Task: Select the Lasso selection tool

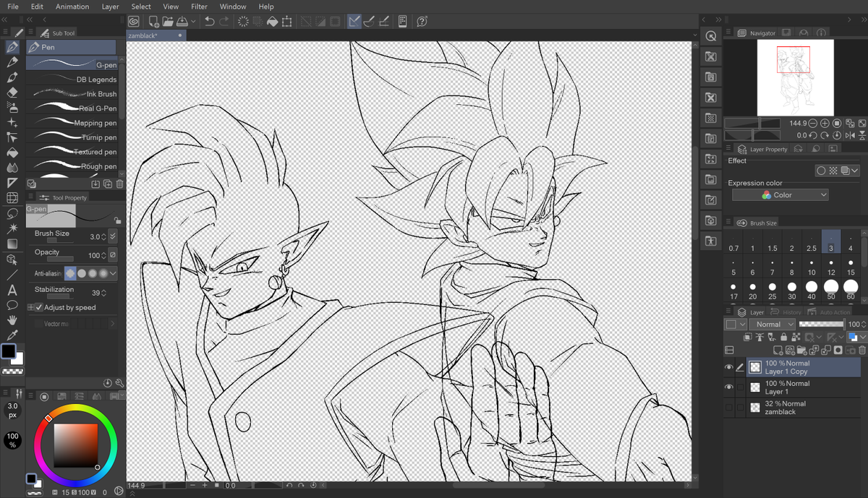Action: coord(12,213)
